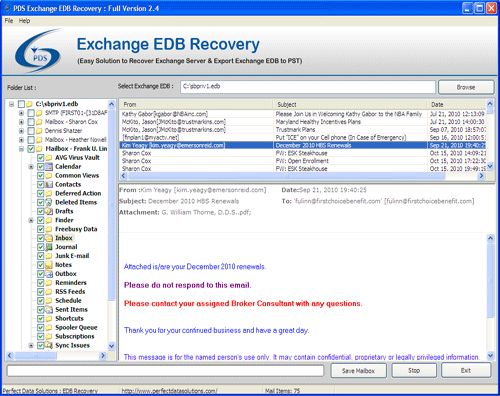500x396 pixels.
Task: Expand the Dennis Shatzer node
Action: 21,131
